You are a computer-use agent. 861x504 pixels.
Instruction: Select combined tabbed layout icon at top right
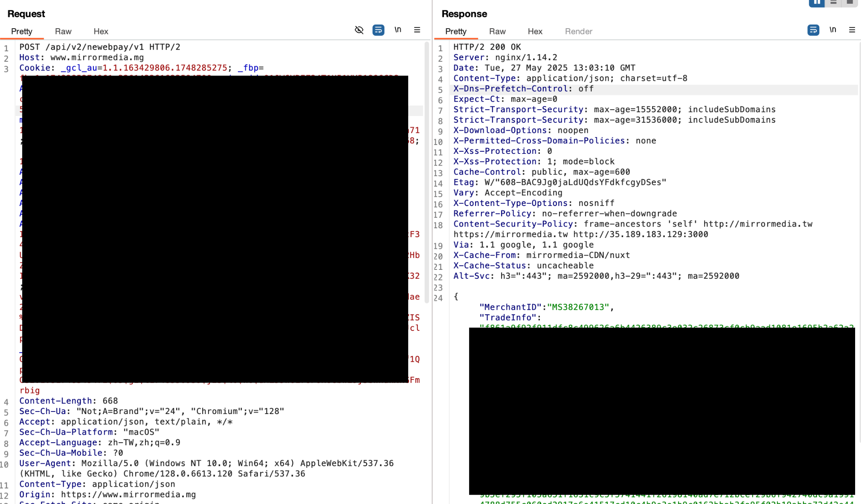coord(850,3)
